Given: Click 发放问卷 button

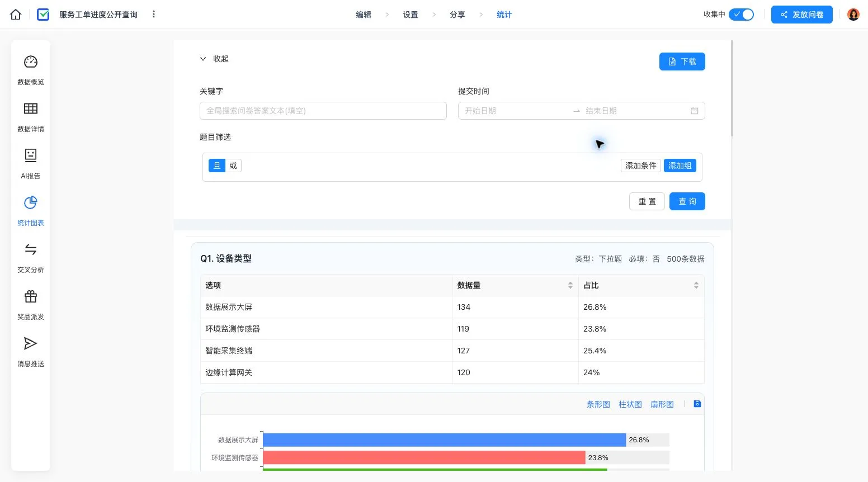Looking at the screenshot, I should (802, 15).
